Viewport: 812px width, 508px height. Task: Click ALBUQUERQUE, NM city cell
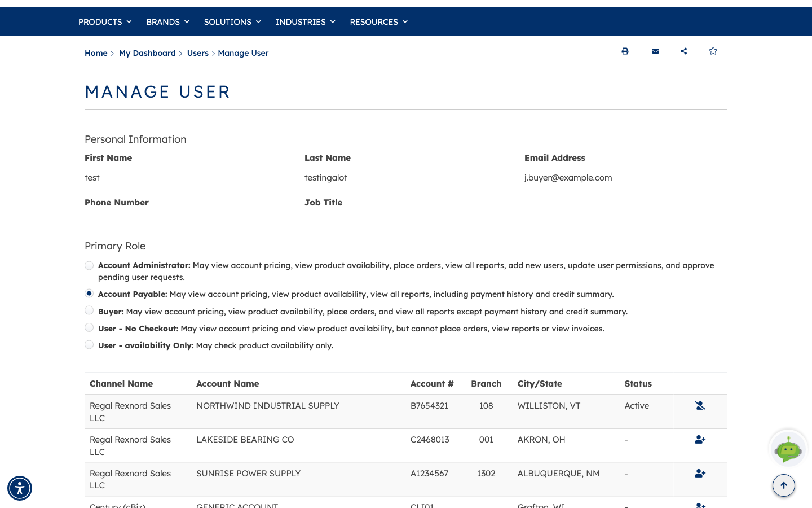click(559, 474)
